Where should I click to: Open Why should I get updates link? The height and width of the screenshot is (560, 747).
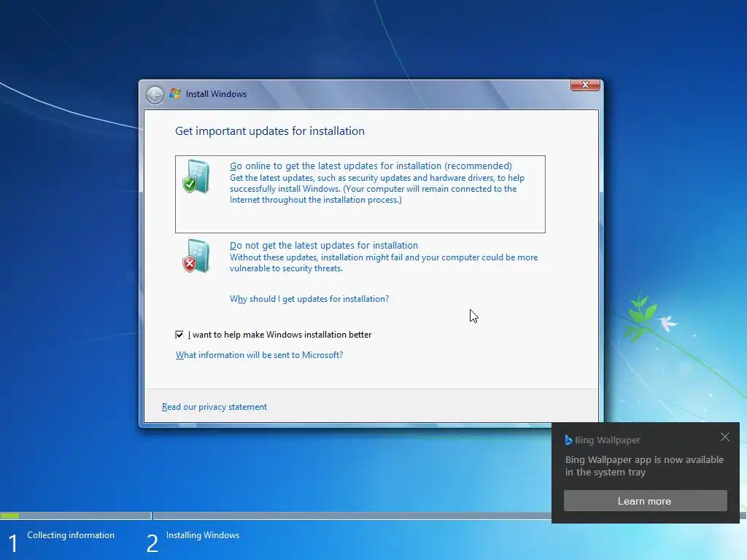pyautogui.click(x=309, y=299)
